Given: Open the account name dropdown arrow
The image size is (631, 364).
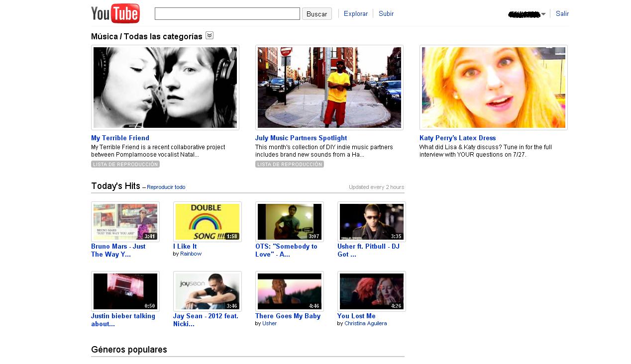Looking at the screenshot, I should (x=543, y=14).
